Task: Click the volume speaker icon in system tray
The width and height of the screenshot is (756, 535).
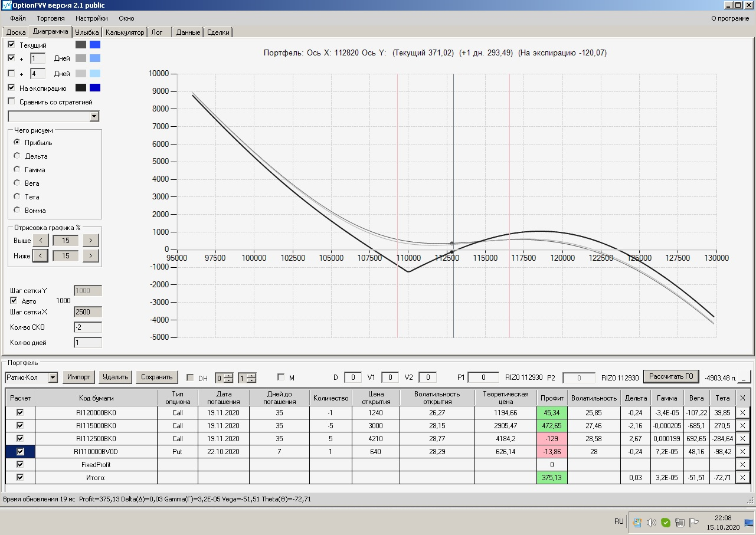Action: point(652,522)
